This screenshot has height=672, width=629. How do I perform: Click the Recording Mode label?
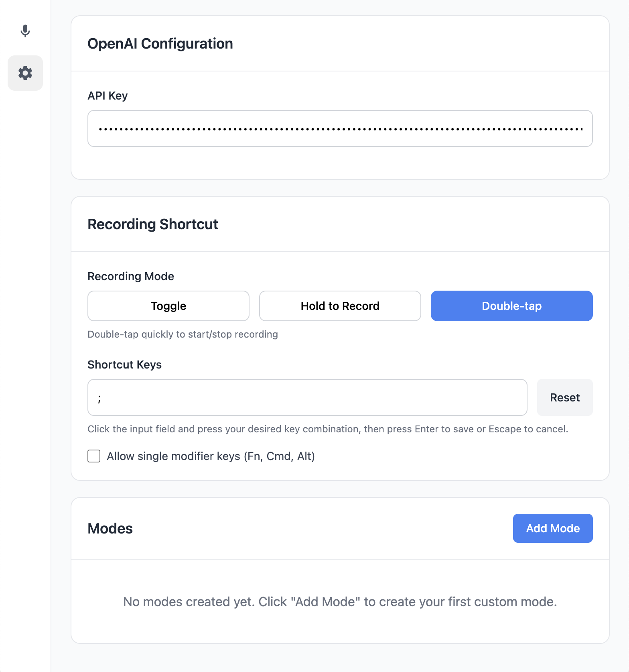pyautogui.click(x=130, y=276)
